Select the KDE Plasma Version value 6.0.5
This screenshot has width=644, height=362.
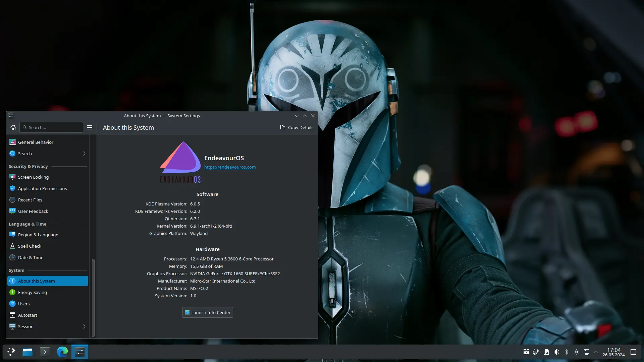click(195, 204)
